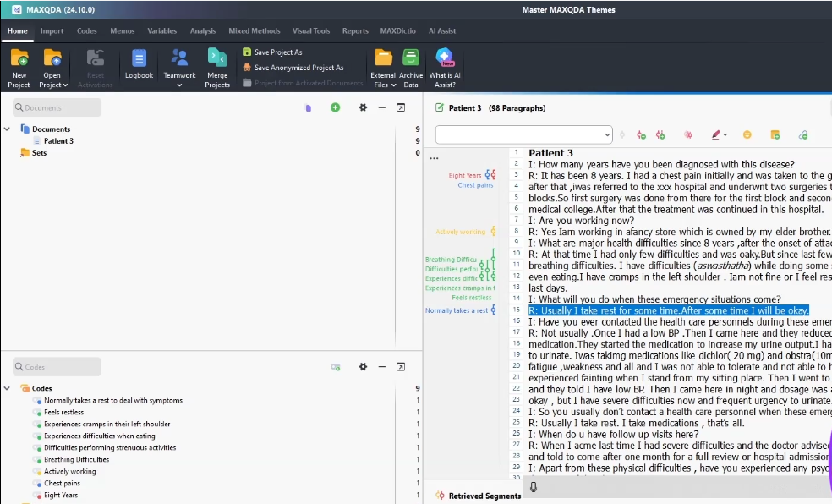
Task: Undock the Documents panel window
Action: (x=401, y=107)
